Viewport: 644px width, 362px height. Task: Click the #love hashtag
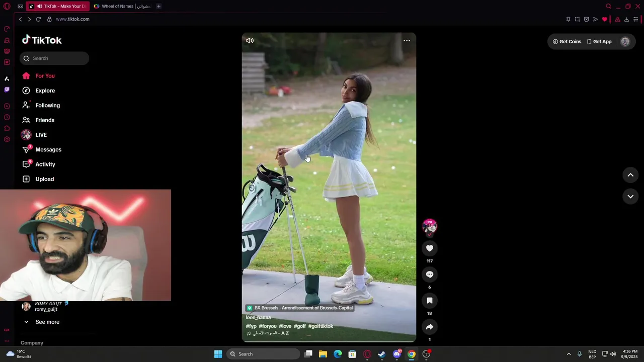click(x=285, y=326)
